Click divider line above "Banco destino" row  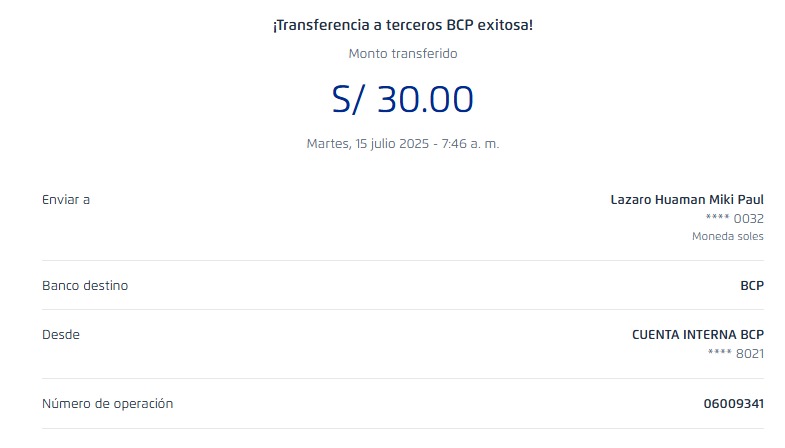[x=402, y=261]
